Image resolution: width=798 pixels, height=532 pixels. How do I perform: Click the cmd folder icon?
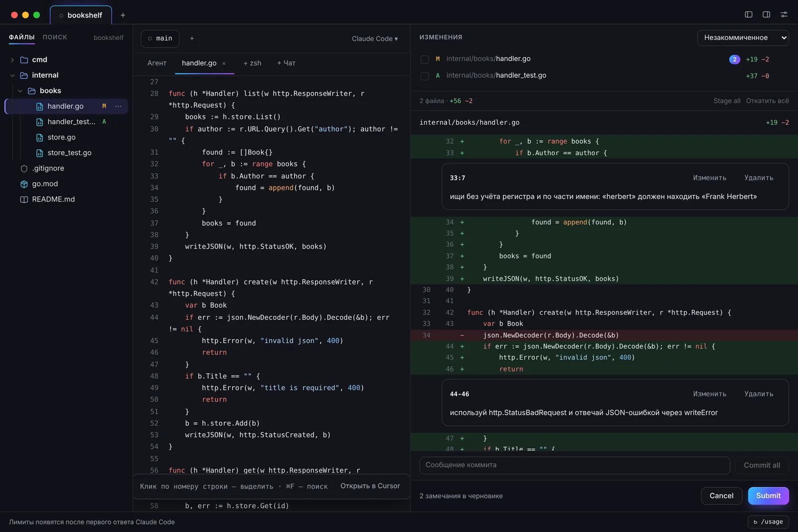point(24,60)
